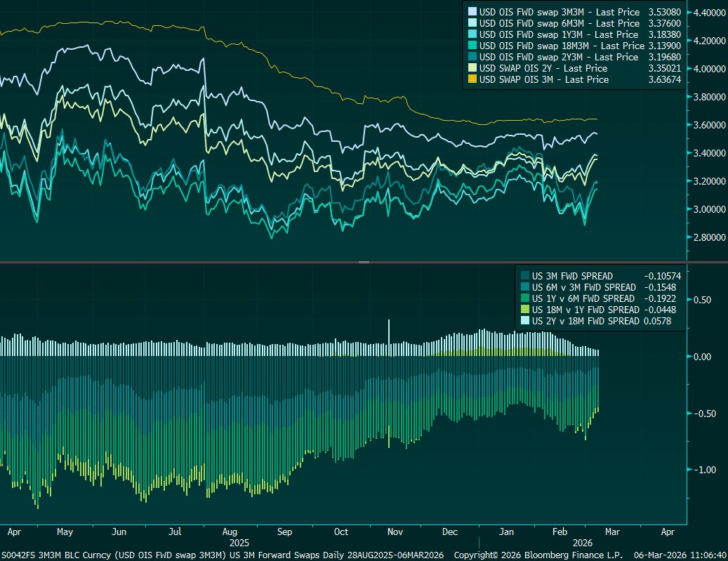This screenshot has height=561, width=728.
Task: Click the 18M3M legend color swatch
Action: coord(472,46)
